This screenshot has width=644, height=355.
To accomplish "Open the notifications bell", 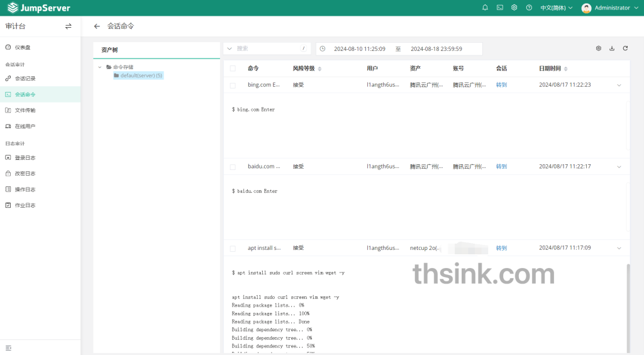I will click(485, 8).
